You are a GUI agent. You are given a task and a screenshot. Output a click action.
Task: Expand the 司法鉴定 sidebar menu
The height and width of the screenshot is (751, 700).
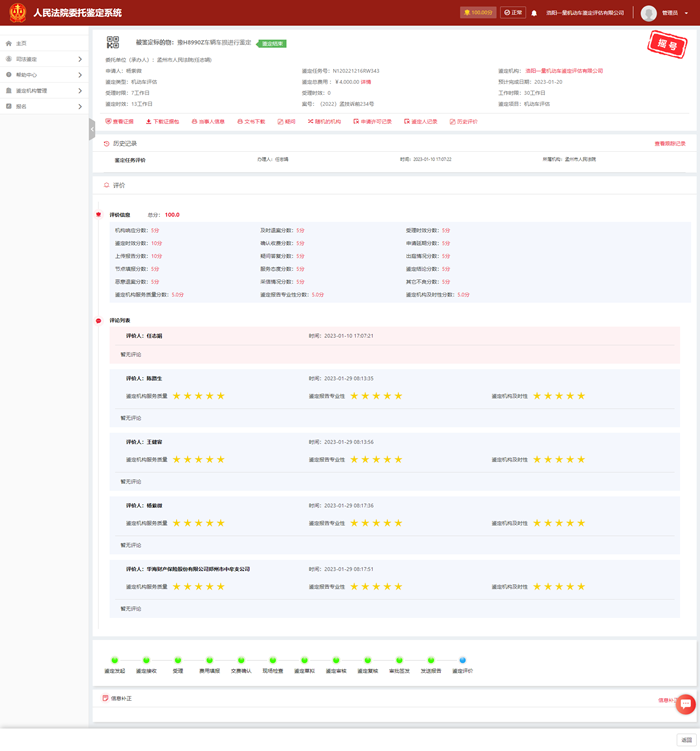point(44,60)
